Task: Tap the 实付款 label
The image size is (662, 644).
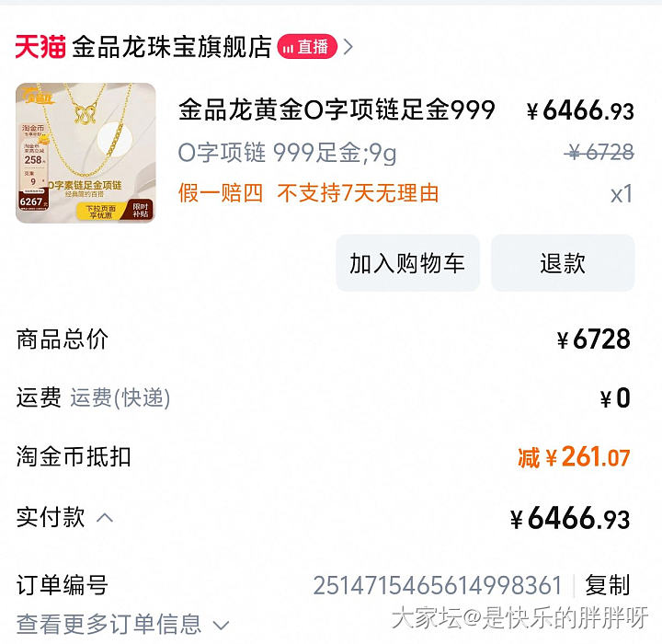Action: pyautogui.click(x=51, y=517)
